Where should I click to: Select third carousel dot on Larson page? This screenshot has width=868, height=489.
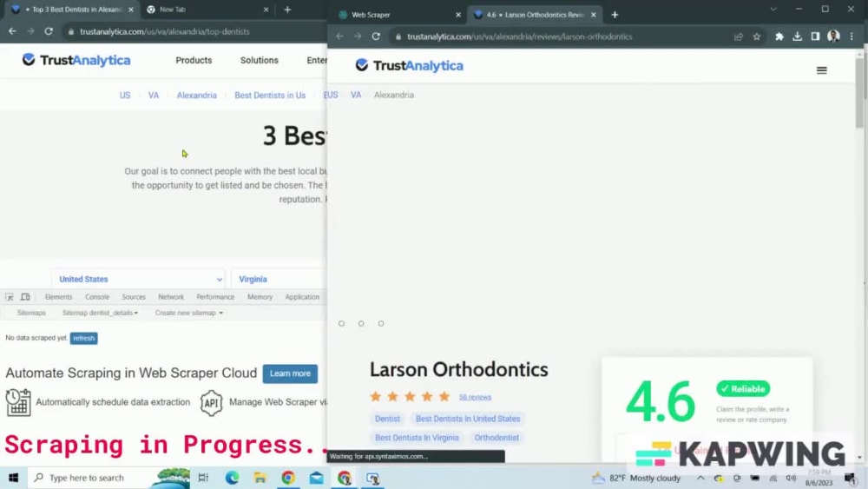381,323
